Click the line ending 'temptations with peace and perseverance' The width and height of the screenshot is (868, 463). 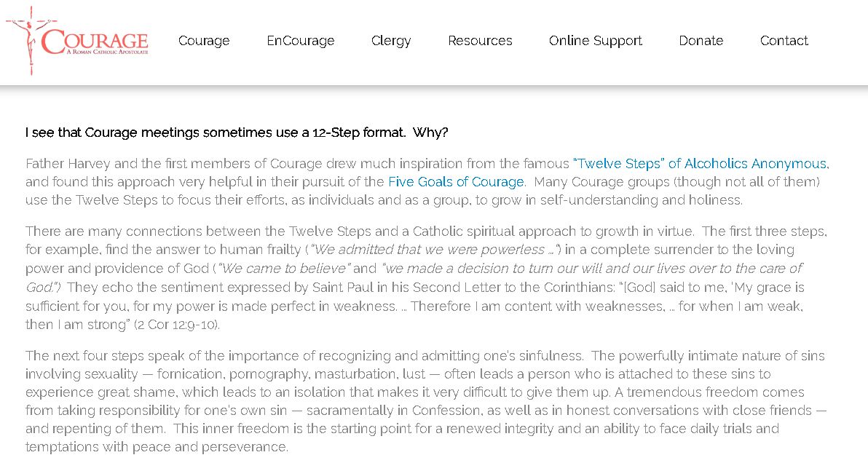(157, 447)
